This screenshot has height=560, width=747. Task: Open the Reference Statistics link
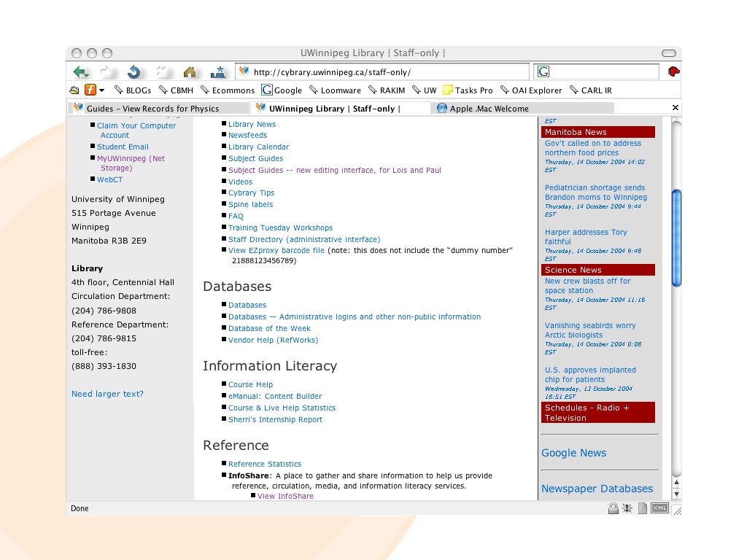[x=264, y=464]
